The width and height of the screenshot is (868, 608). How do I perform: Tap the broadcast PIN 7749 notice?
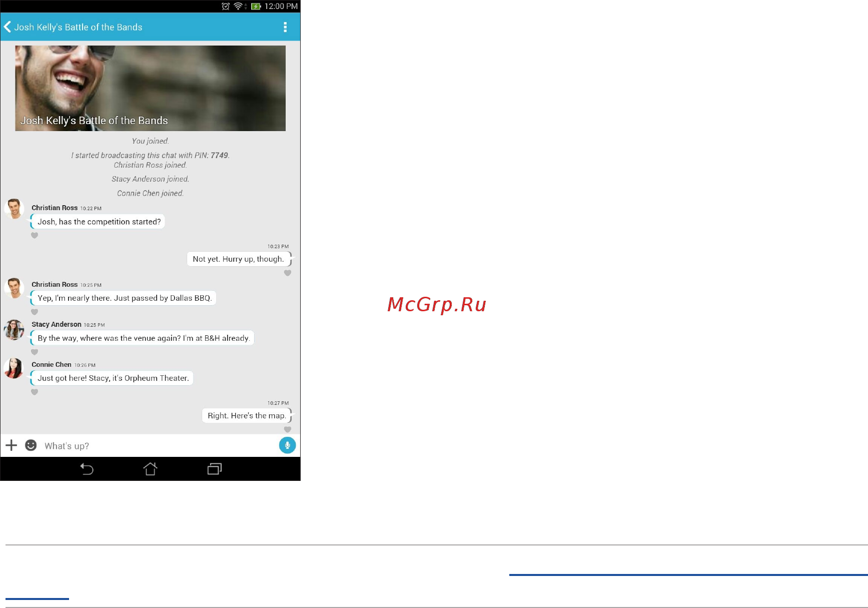[x=150, y=155]
